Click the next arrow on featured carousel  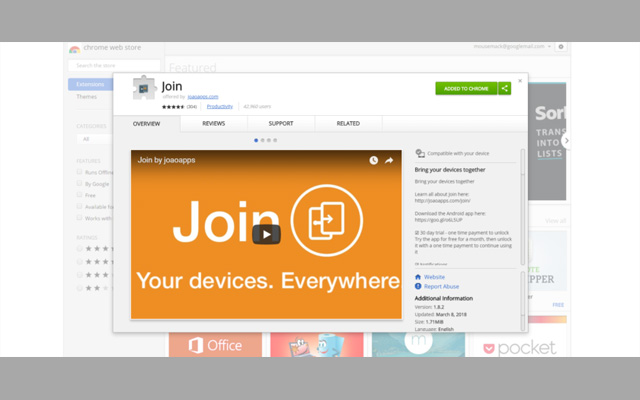[565, 140]
